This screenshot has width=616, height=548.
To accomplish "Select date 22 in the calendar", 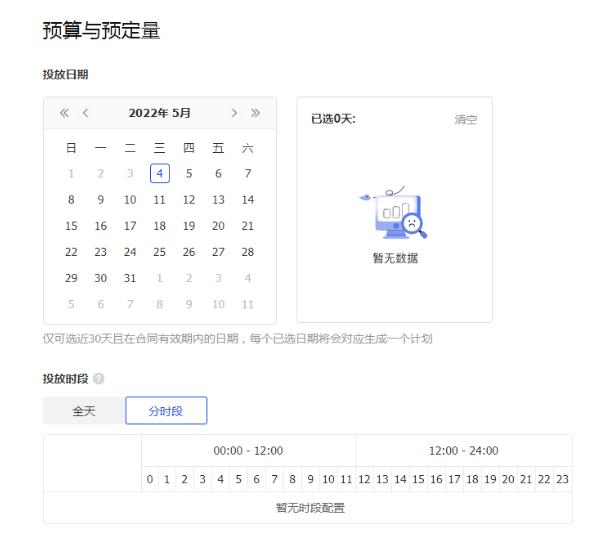I will (71, 252).
